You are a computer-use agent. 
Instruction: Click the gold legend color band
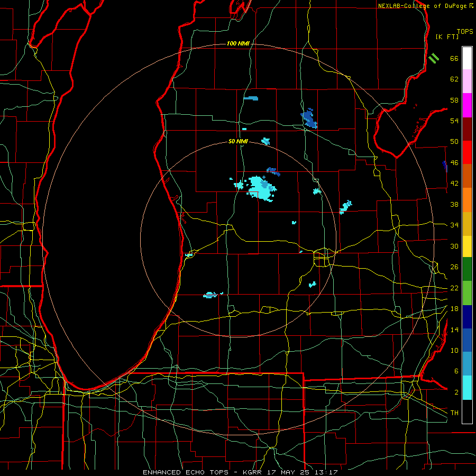point(467,224)
